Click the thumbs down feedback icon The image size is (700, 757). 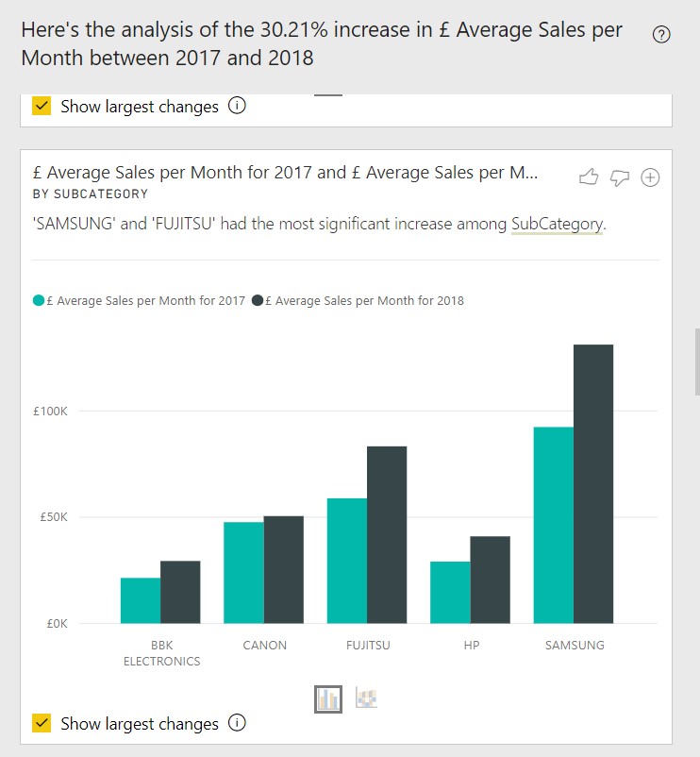point(620,177)
